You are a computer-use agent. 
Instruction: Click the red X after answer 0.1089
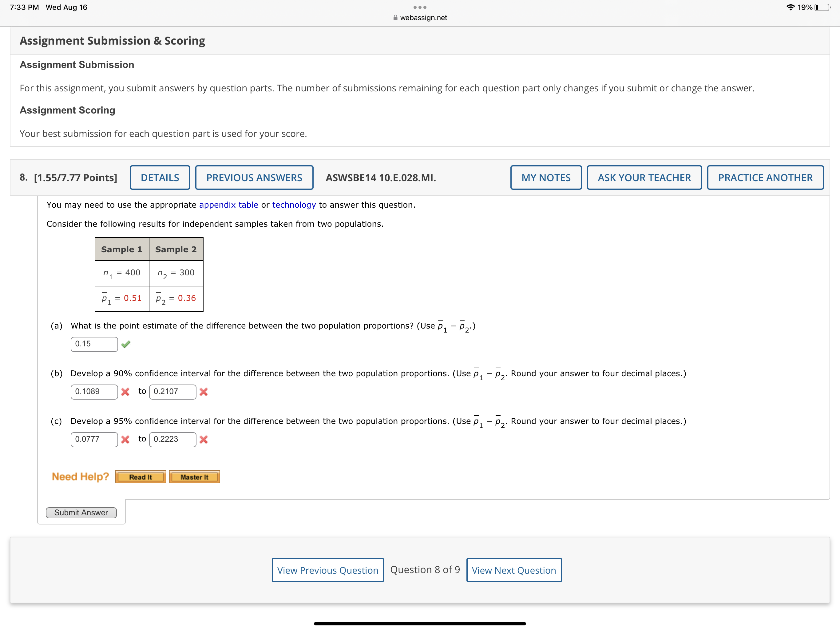[125, 392]
